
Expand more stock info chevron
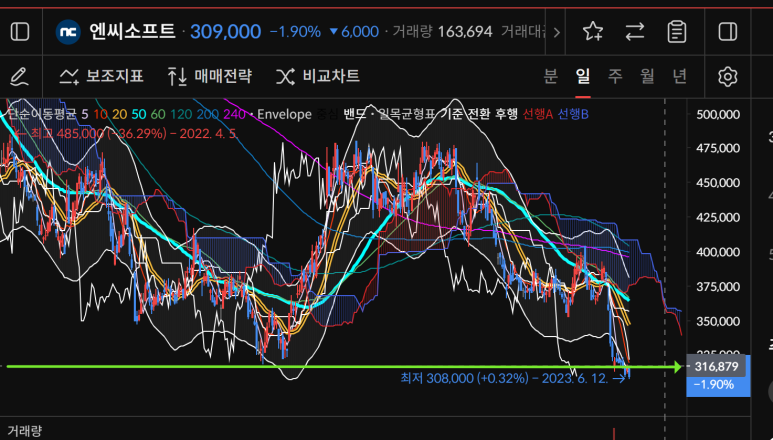point(557,33)
